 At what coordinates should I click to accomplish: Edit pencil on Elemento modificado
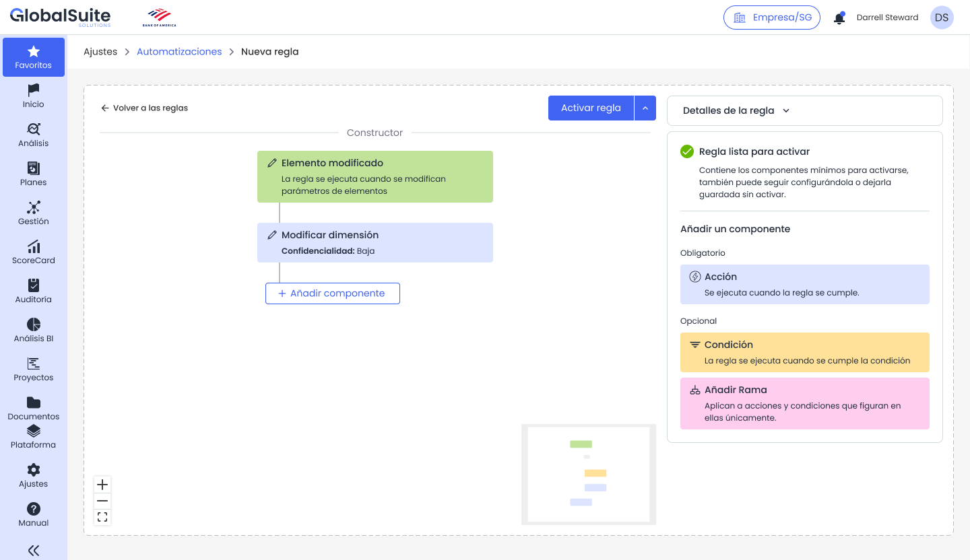(272, 163)
